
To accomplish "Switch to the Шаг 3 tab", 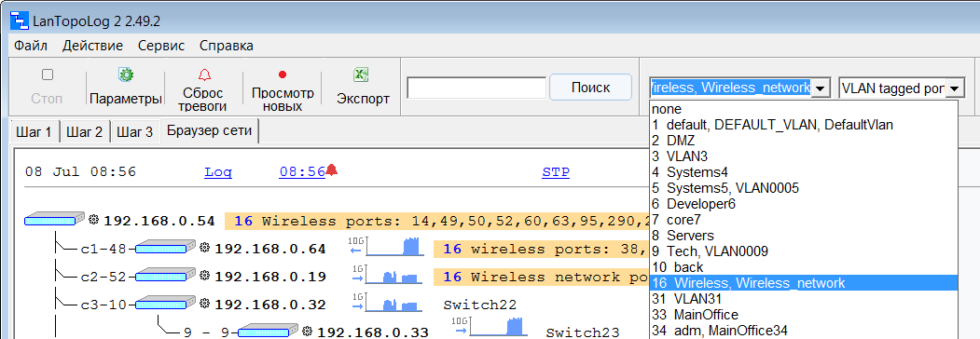I will coord(135,131).
